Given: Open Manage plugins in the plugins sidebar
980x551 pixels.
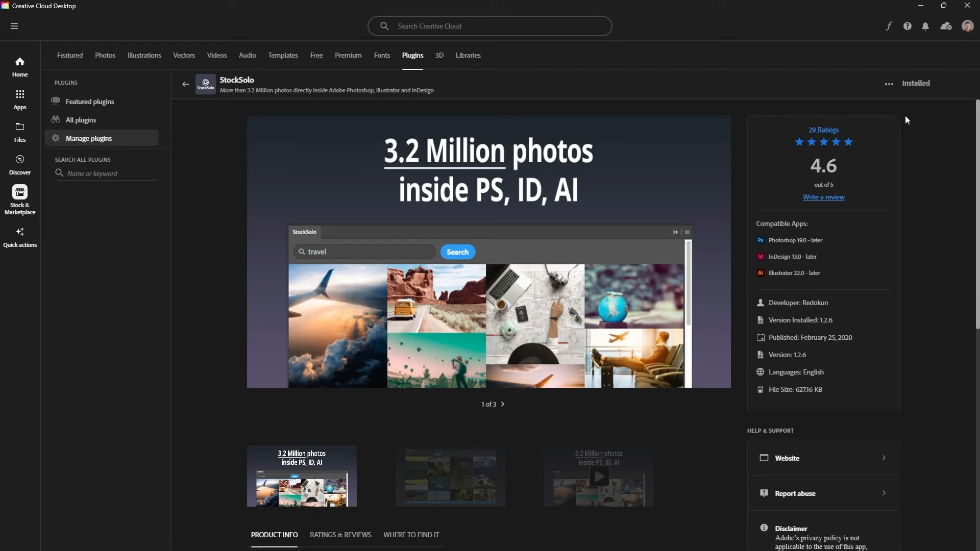Looking at the screenshot, I should [89, 138].
